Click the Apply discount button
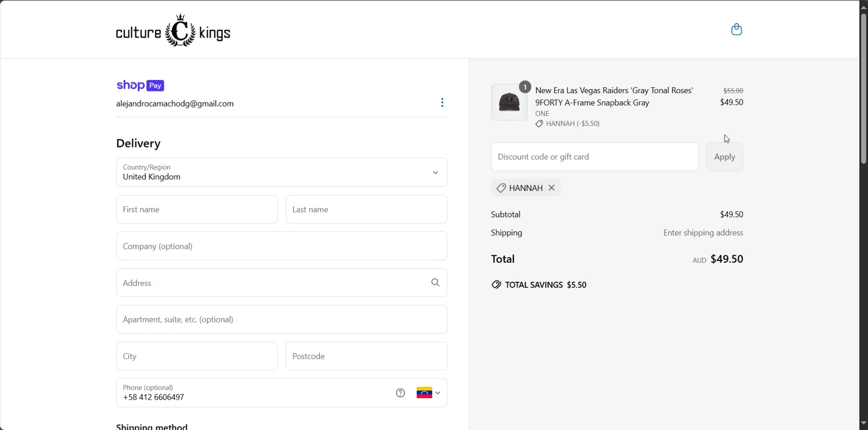Screen dimensions: 868x430 [724, 157]
